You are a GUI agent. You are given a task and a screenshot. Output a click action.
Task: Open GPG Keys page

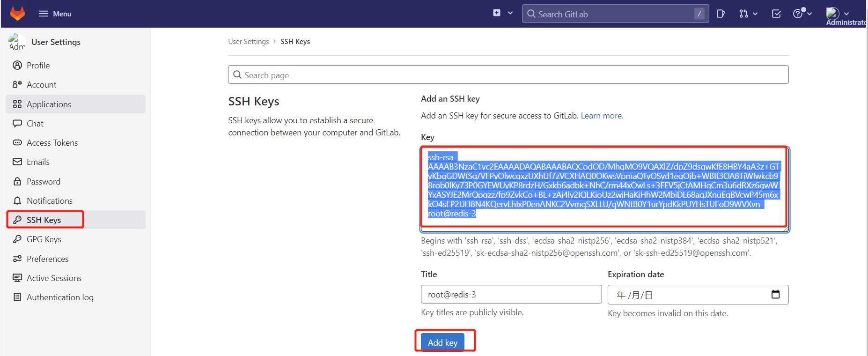point(76,239)
